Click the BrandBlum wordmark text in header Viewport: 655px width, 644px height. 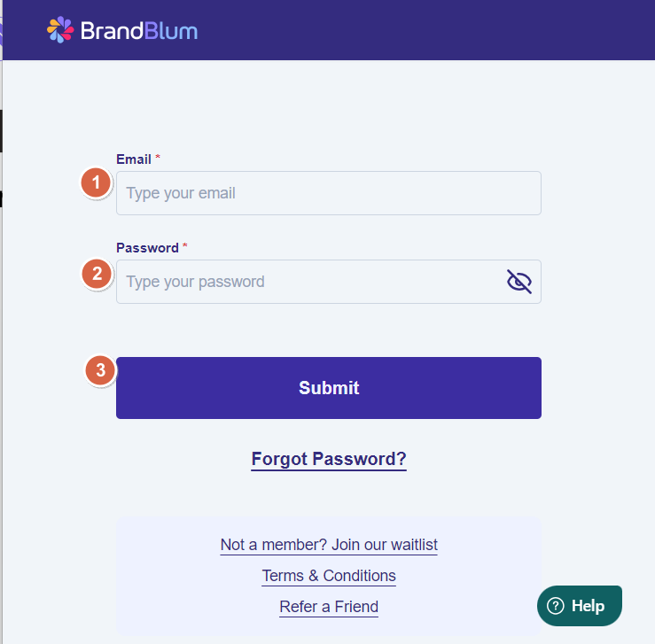(139, 31)
